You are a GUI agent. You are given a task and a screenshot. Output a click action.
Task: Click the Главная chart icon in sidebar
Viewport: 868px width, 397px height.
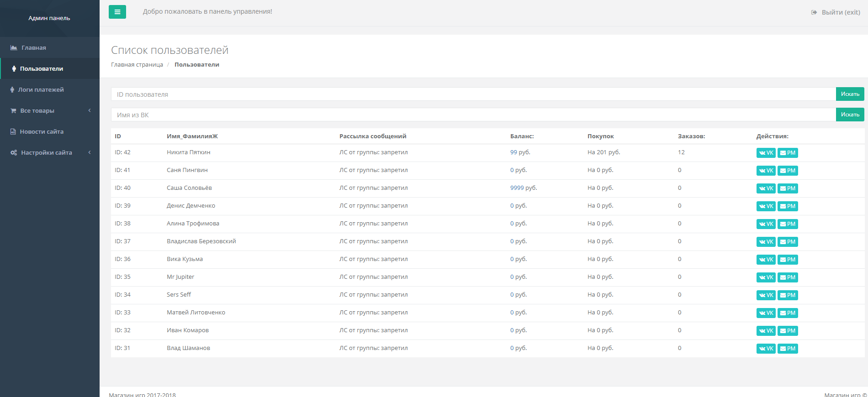[x=14, y=48]
